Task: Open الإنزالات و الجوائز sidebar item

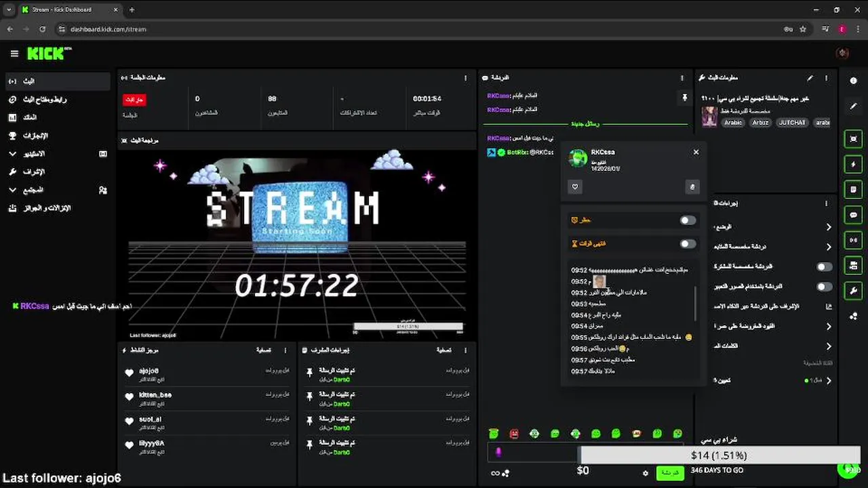Action: 56,208
